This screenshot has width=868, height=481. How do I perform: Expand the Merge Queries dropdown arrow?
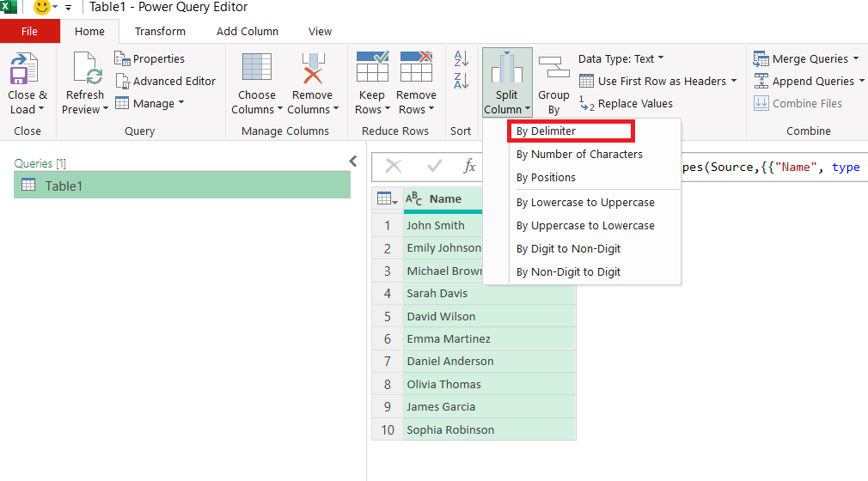856,58
